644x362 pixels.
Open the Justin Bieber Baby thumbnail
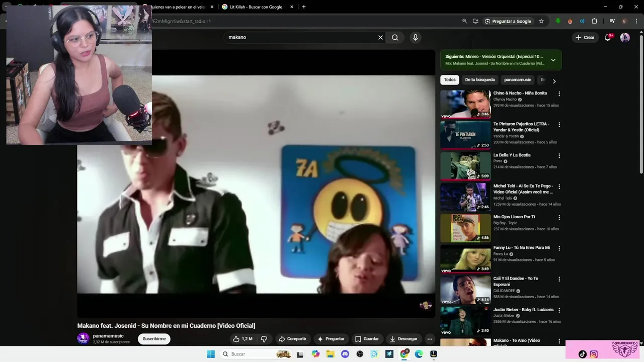(x=465, y=320)
